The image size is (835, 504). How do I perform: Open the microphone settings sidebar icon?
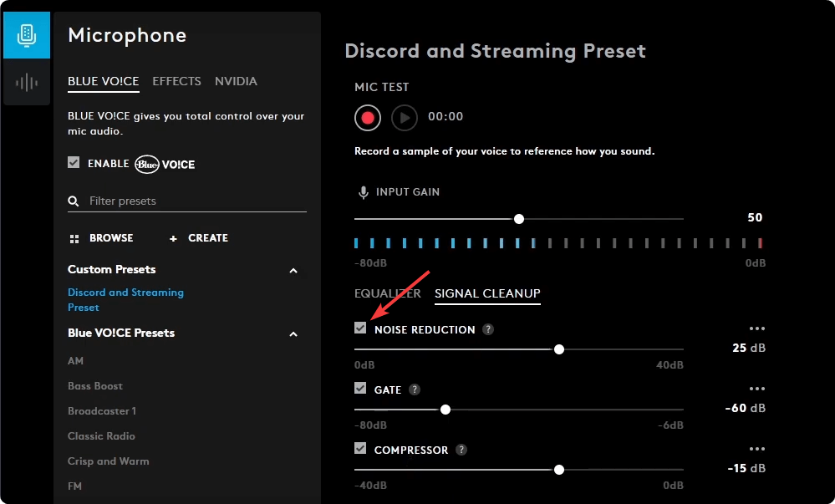pyautogui.click(x=27, y=35)
